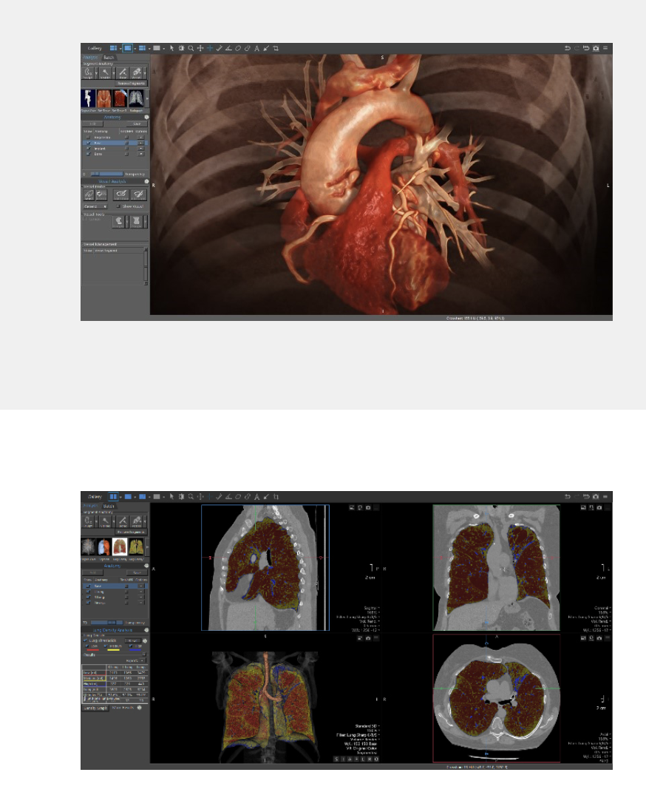Image resolution: width=646 pixels, height=812 pixels.
Task: Select the crop tool in the upper toolbar
Action: click(x=276, y=48)
